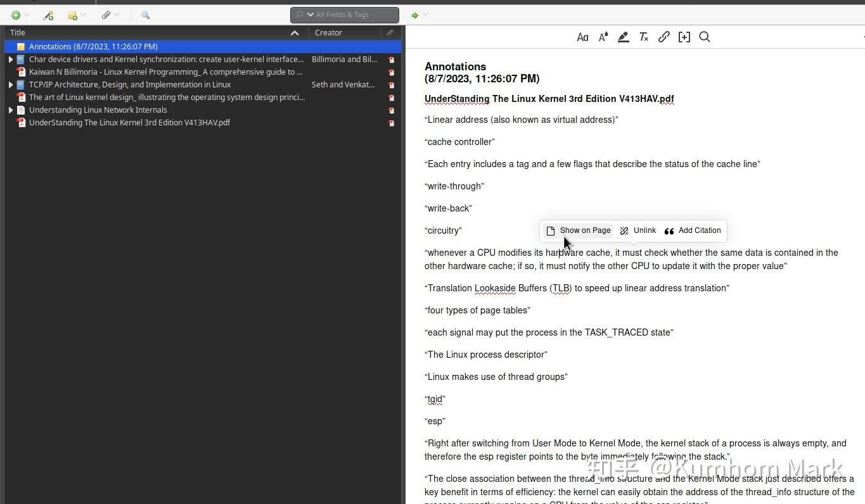Select the highlighter tool in the note editor

click(623, 37)
